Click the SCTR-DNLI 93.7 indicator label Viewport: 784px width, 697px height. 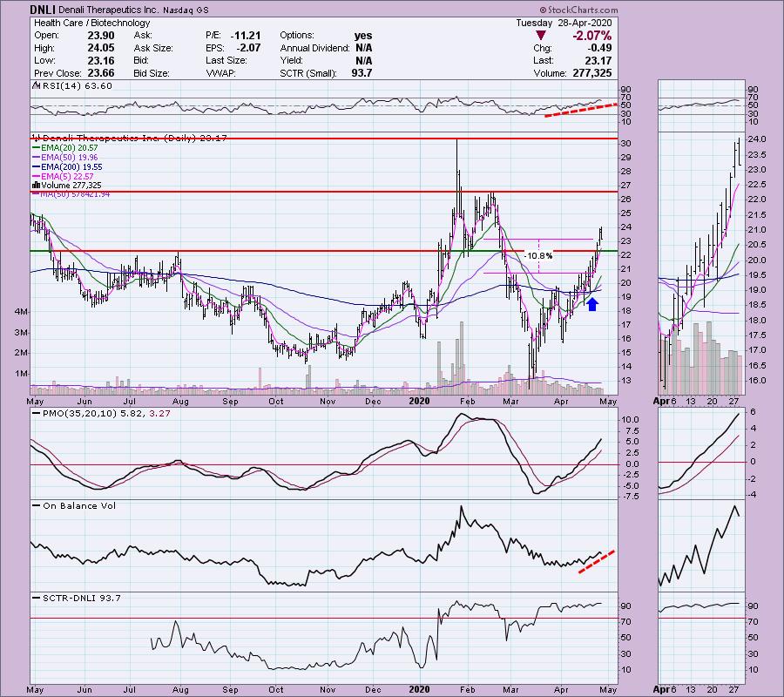coord(77,598)
